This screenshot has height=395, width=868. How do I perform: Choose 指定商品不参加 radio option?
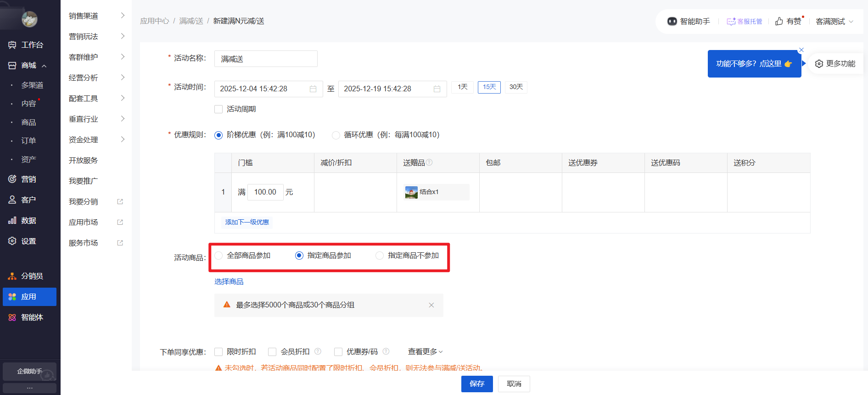(380, 256)
